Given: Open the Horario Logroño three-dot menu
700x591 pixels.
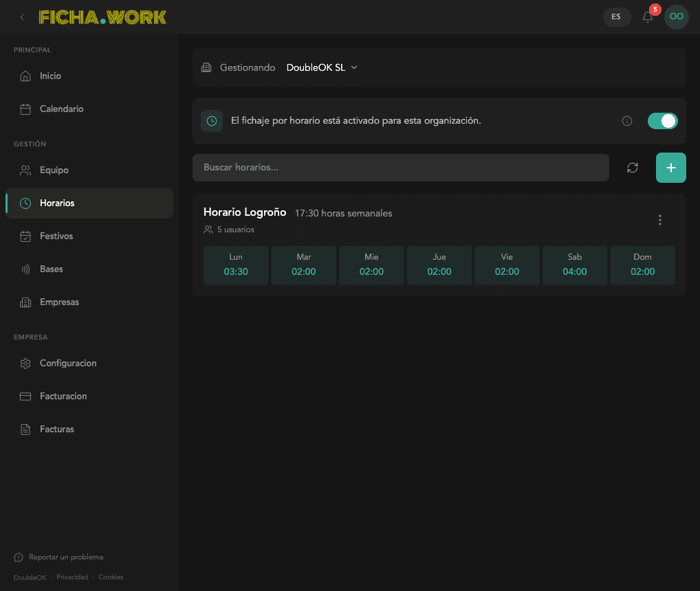Looking at the screenshot, I should [x=660, y=220].
